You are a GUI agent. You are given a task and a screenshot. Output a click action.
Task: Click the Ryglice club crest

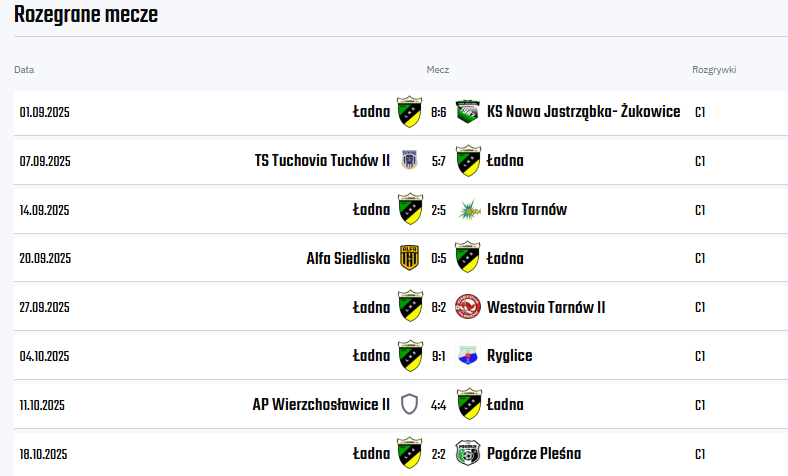coord(468,356)
